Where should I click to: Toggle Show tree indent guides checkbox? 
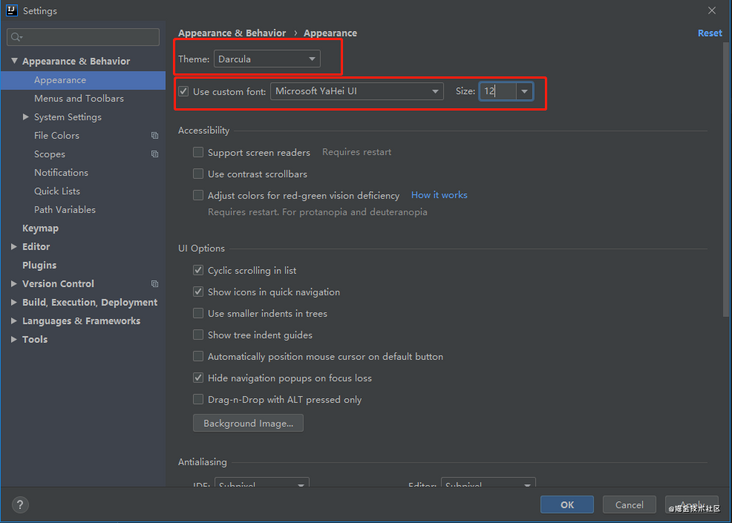point(198,335)
